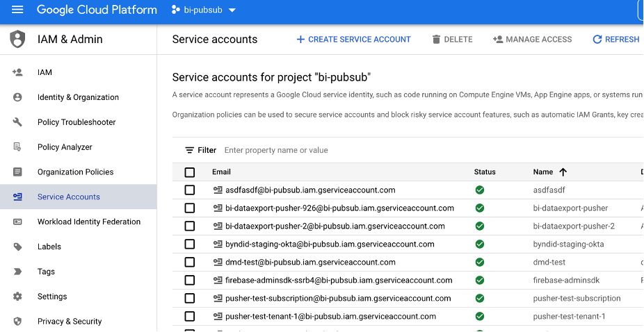The width and height of the screenshot is (644, 332).
Task: Click the Tags arrow-shaped icon
Action: tap(17, 272)
